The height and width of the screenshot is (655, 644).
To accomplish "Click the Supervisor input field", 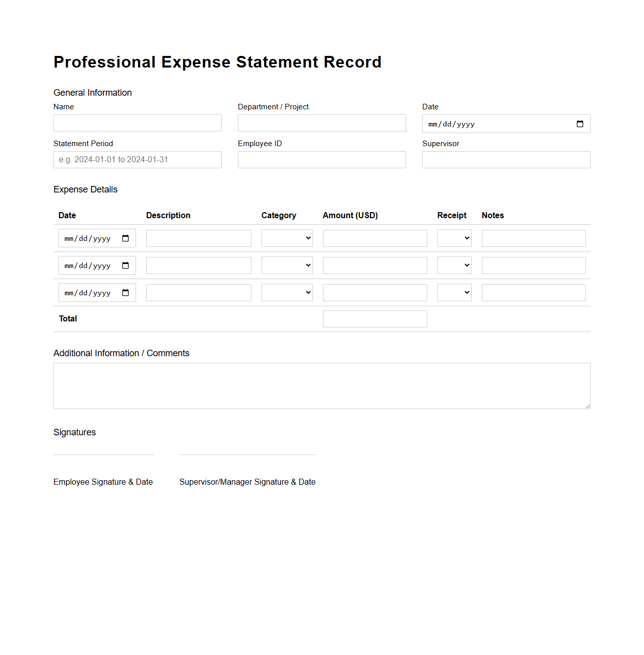I will pyautogui.click(x=506, y=159).
